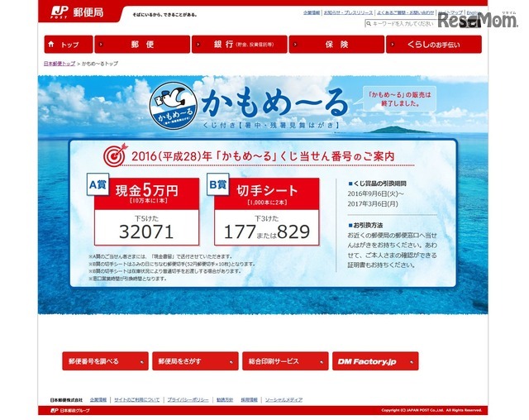Image resolution: width=529 pixels, height=420 pixels.
Task: Click the 現金5万円 prize heading
Action: (147, 190)
